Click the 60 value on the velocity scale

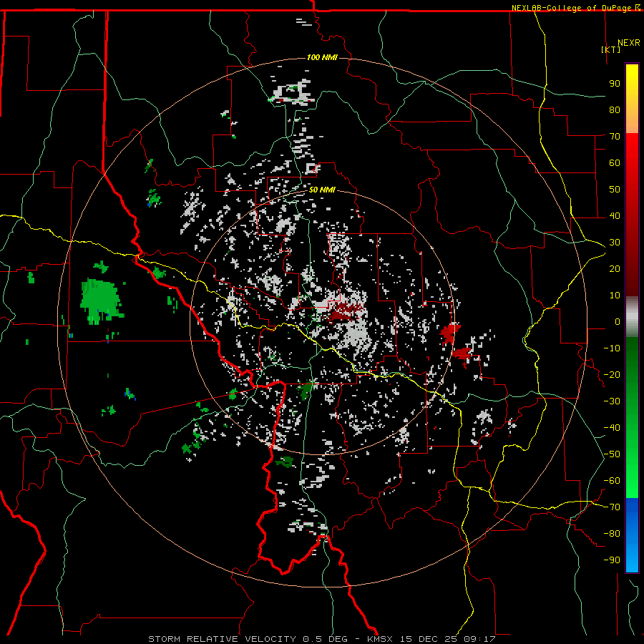pyautogui.click(x=615, y=162)
